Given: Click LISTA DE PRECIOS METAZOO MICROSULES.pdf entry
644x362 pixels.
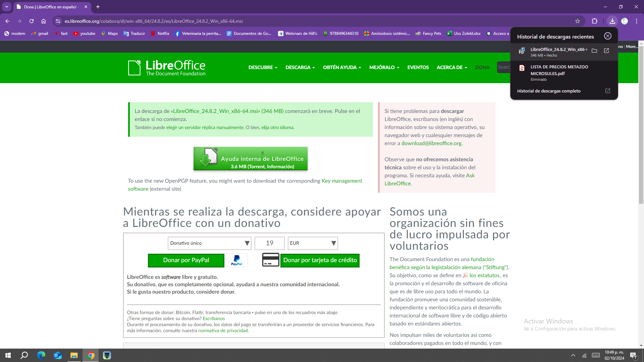Looking at the screenshot, I should [564, 73].
